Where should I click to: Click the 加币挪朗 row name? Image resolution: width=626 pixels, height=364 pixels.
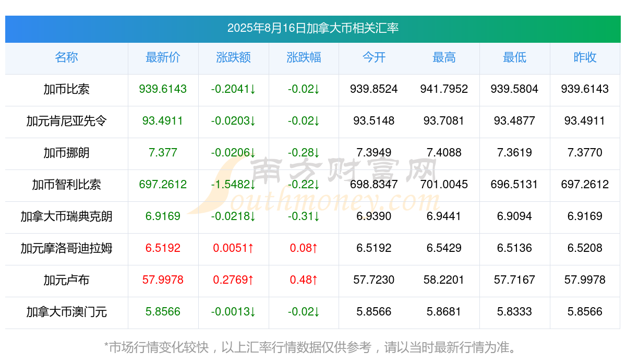pos(66,153)
